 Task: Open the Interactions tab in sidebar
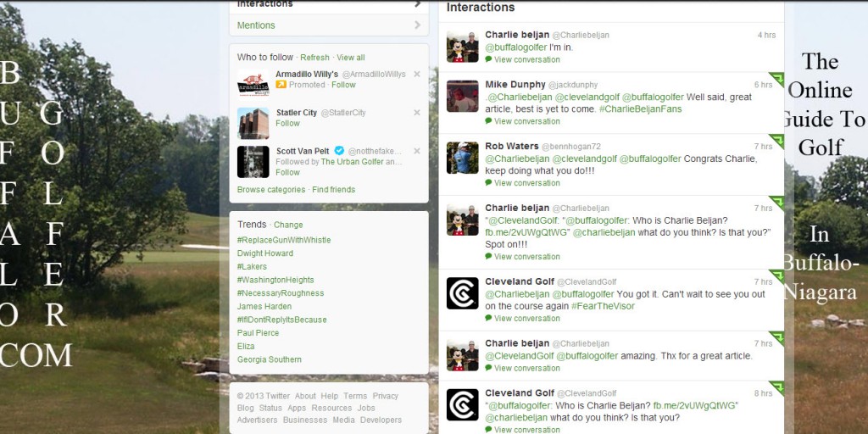(329, 5)
